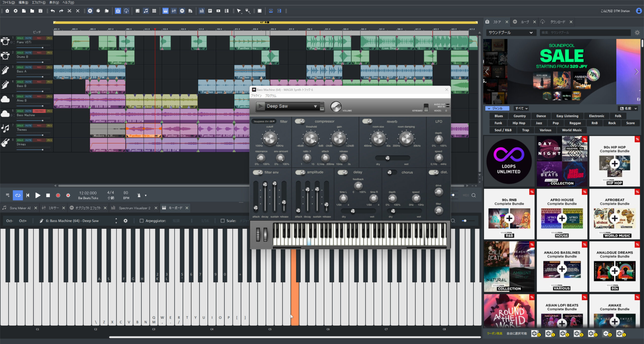Toggle the filter env switch in Bass Machine
The image size is (644, 344).
[258, 172]
